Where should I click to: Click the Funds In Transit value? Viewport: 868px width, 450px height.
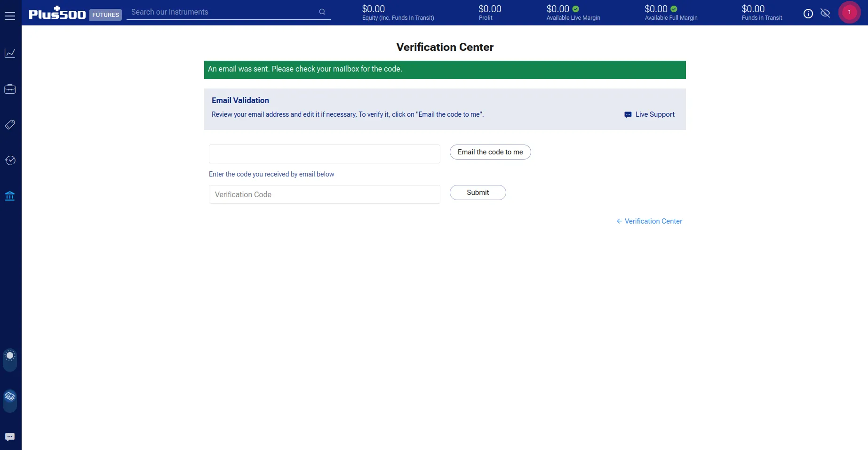(753, 9)
